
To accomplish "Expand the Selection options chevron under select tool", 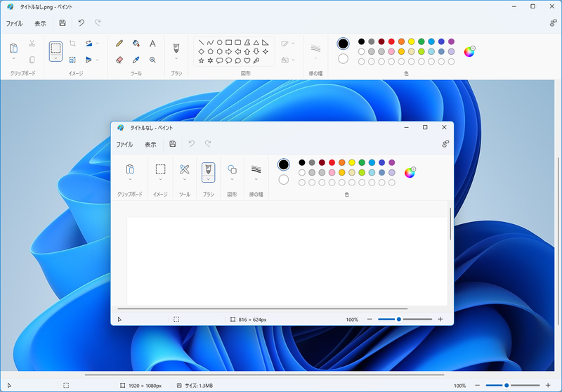I will point(55,58).
